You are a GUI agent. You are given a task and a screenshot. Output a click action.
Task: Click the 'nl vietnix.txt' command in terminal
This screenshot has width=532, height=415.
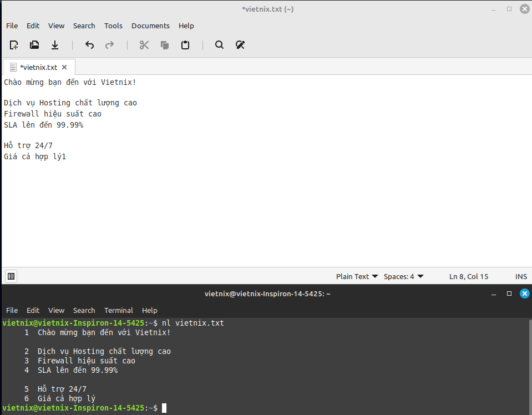point(192,323)
